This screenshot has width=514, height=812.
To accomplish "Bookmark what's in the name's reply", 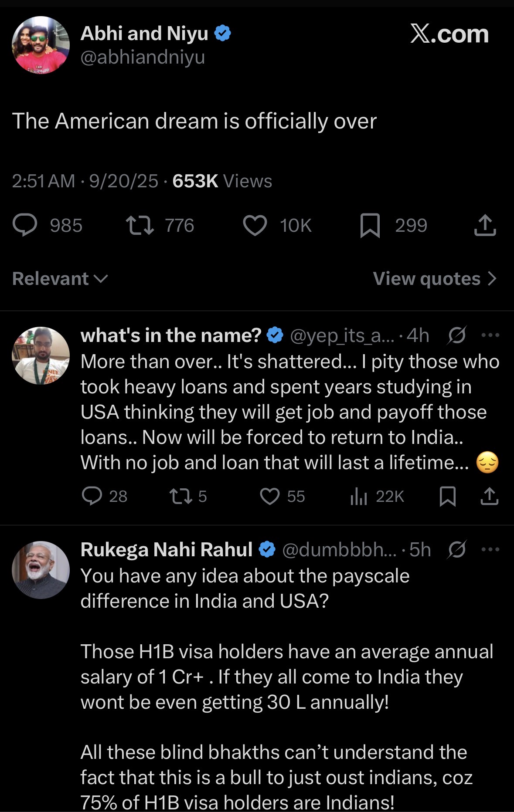I will point(447,496).
